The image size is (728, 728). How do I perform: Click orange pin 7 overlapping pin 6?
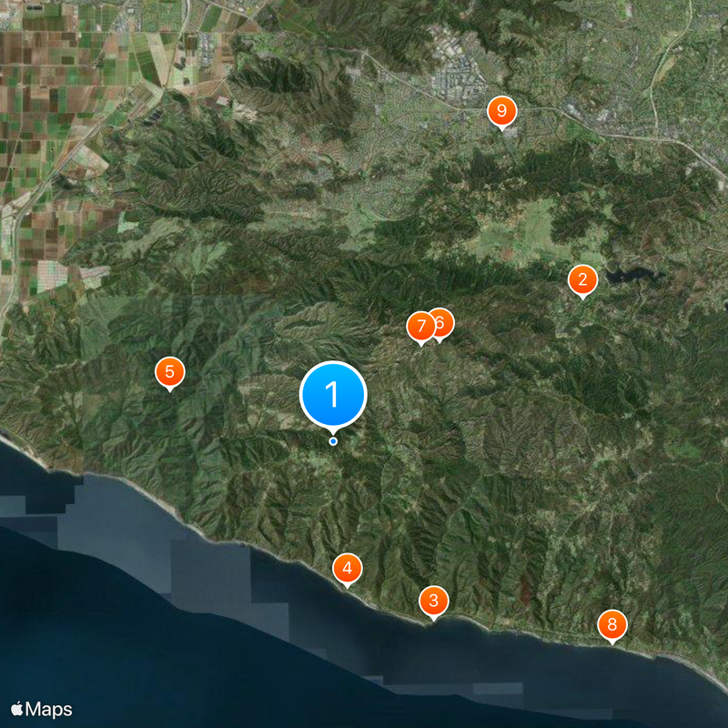(x=420, y=327)
